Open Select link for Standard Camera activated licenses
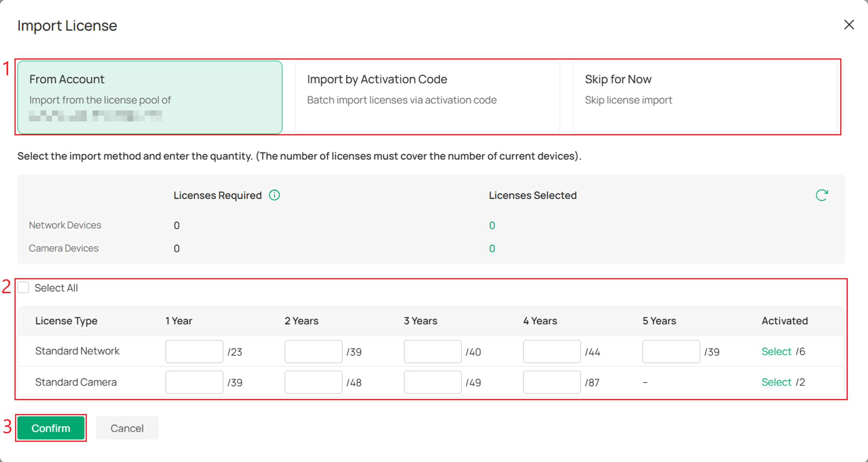 point(776,382)
